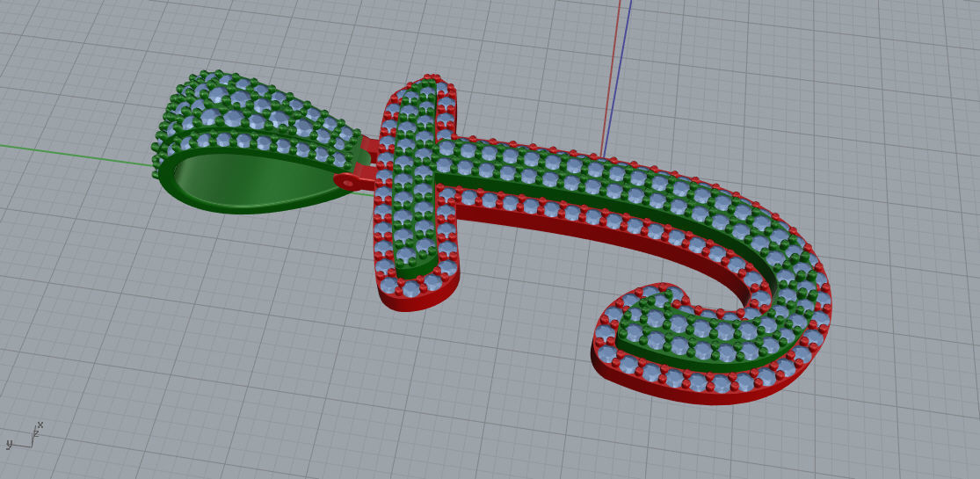Click the red hinge connector beside the bail

coord(355,180)
